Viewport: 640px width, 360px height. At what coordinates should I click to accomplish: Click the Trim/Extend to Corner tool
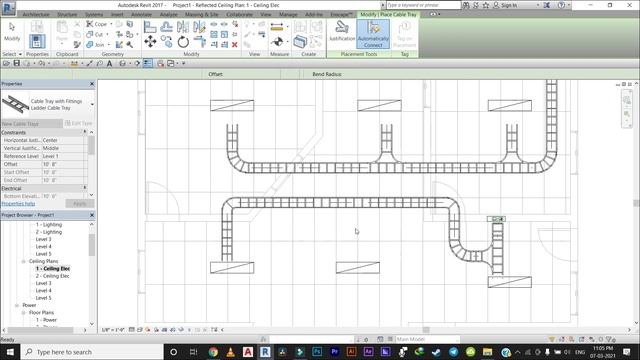(200, 41)
